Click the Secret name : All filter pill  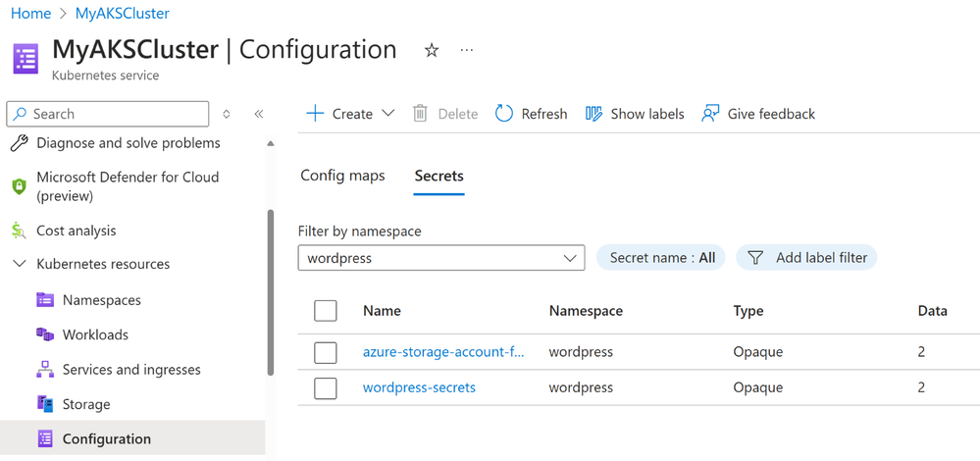(661, 257)
